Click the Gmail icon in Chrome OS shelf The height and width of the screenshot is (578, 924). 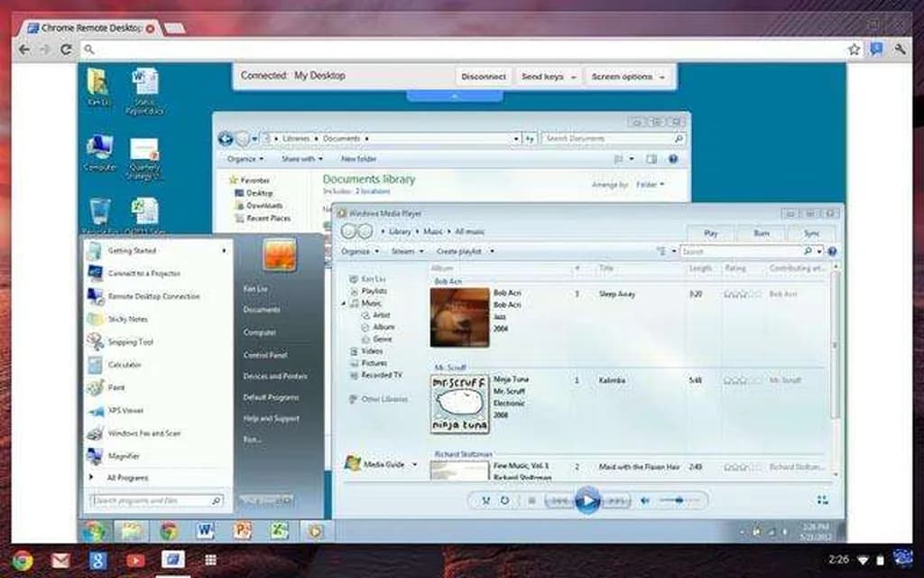click(60, 561)
